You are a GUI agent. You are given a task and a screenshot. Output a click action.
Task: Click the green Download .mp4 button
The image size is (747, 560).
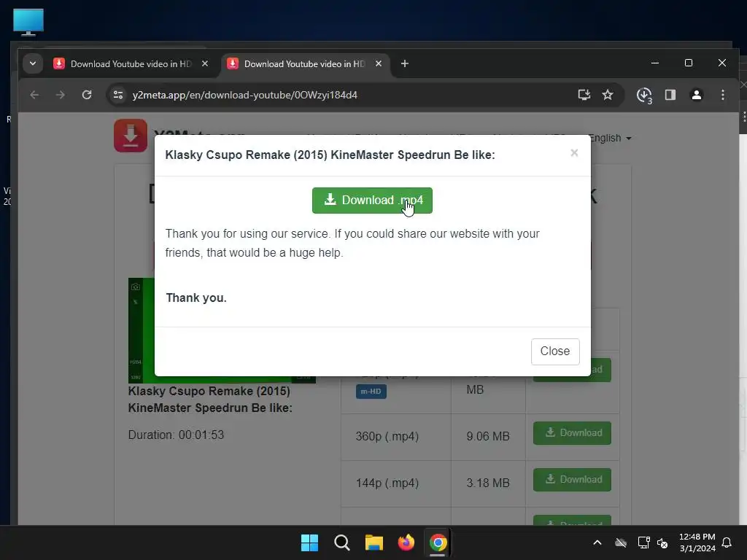(372, 201)
